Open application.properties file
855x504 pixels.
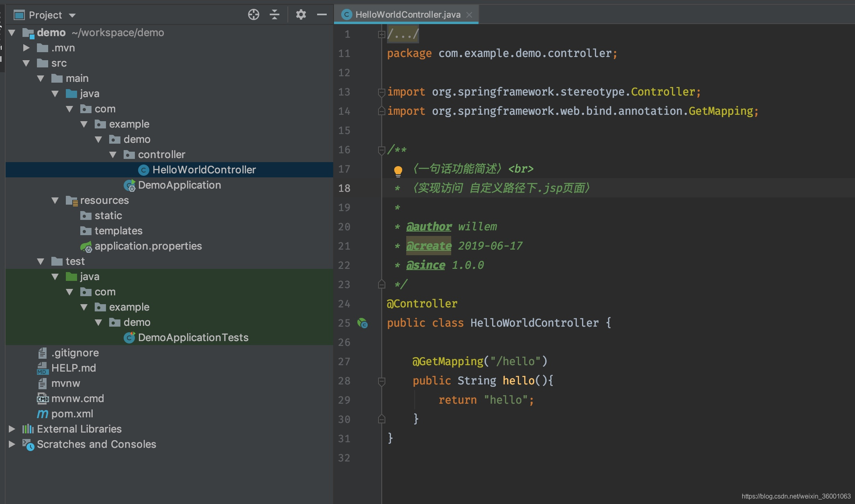point(148,246)
